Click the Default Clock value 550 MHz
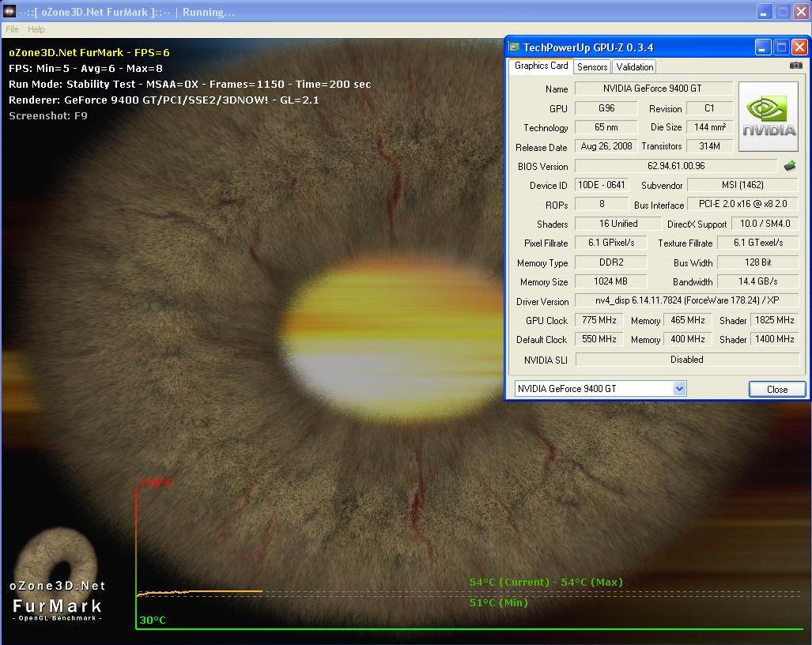 (599, 339)
